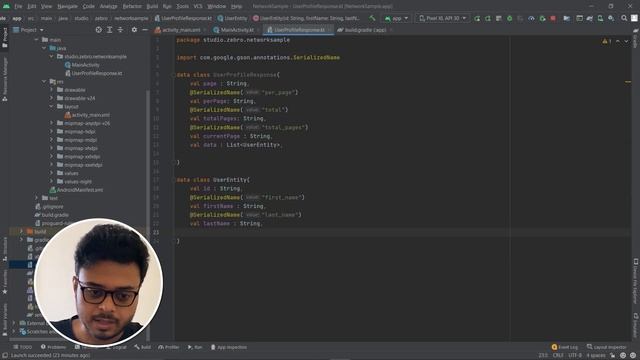
Task: Open the Refactor menu
Action: coord(132,7)
